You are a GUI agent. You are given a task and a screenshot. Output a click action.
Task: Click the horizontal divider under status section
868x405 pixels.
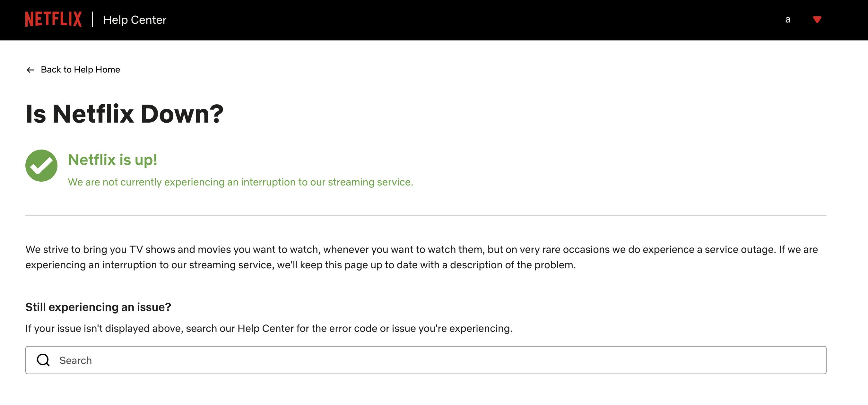point(426,215)
